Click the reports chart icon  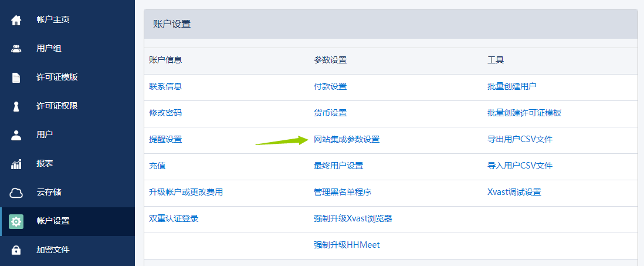16,164
